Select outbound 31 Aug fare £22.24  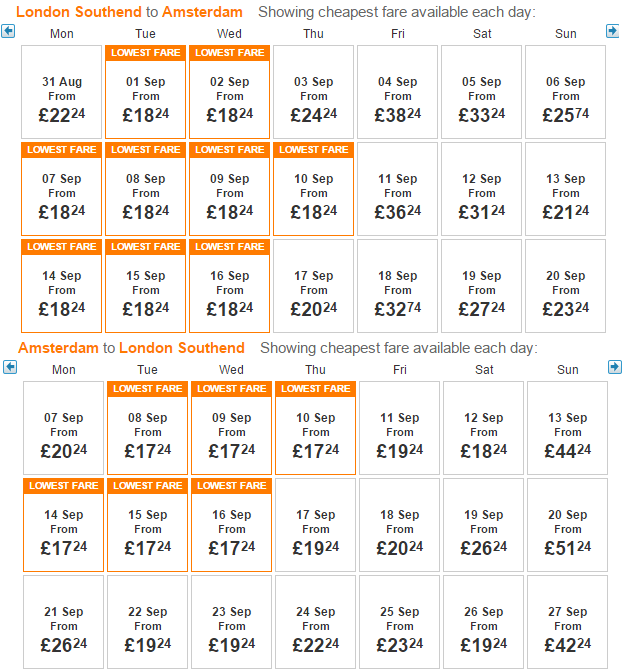click(62, 92)
